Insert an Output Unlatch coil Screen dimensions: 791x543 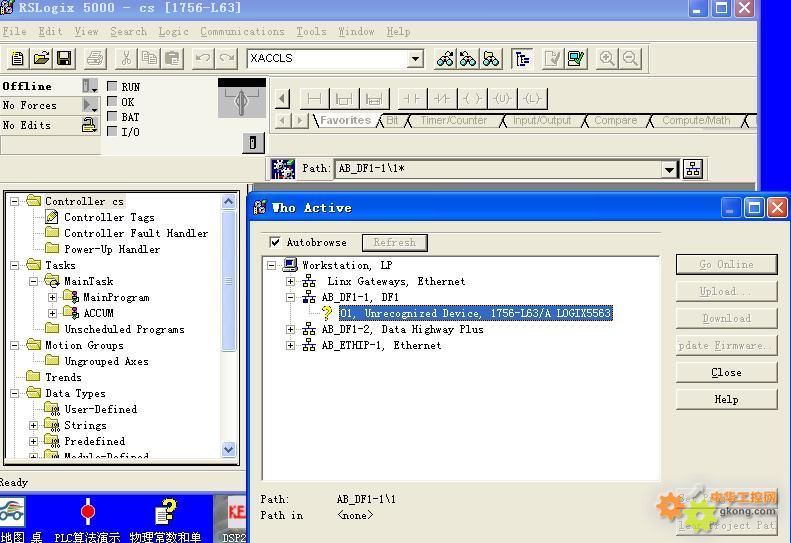[502, 98]
